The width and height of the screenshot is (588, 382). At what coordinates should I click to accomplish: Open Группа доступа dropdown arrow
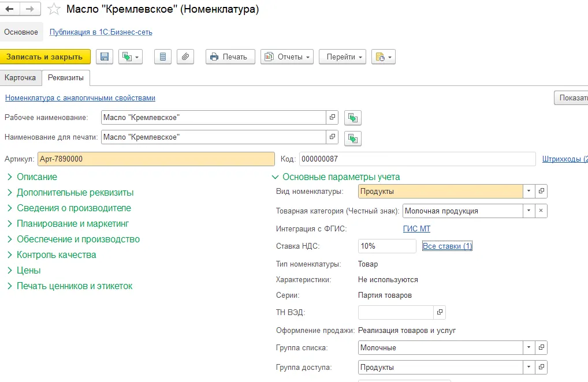[529, 368]
